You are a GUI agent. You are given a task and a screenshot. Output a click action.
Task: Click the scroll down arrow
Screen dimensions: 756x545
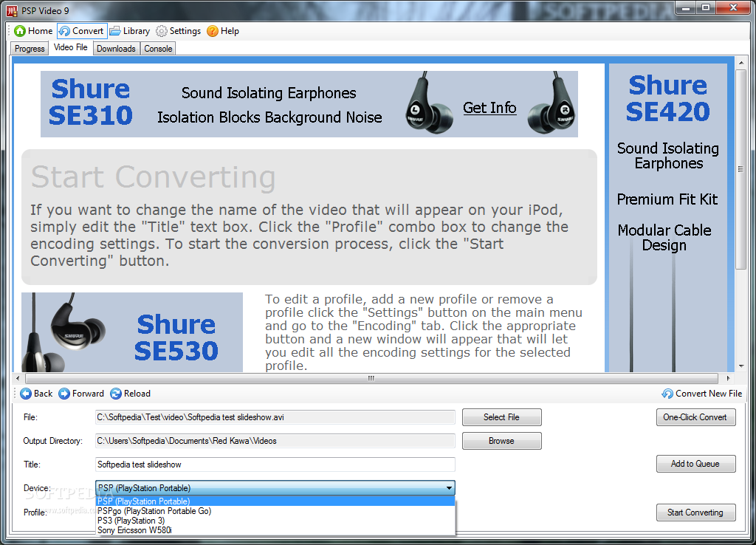point(741,366)
